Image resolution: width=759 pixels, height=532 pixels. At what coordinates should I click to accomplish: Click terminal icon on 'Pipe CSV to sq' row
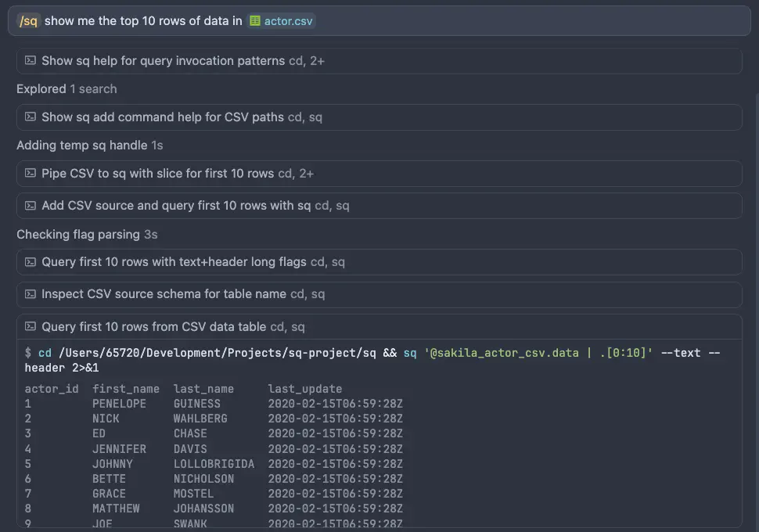[31, 173]
